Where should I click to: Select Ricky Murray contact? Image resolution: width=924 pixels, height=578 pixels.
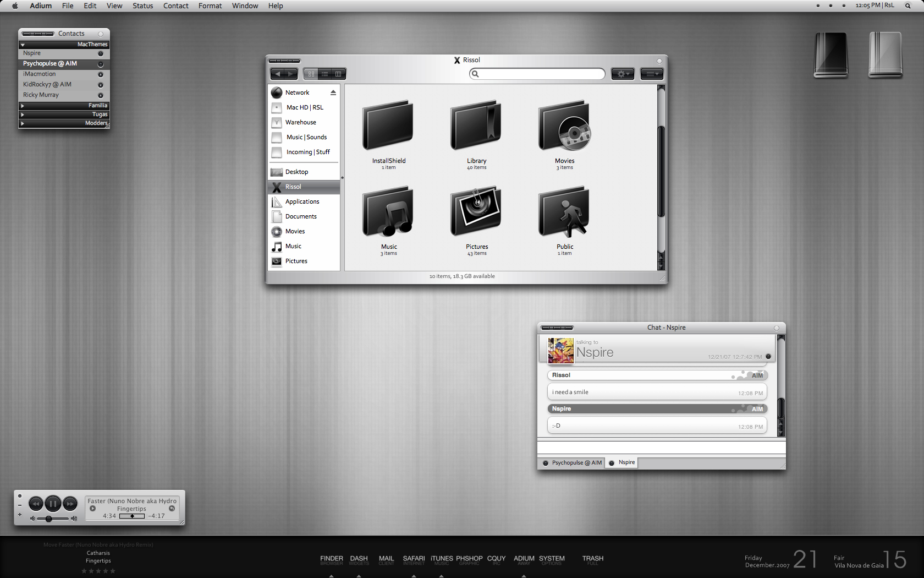64,95
